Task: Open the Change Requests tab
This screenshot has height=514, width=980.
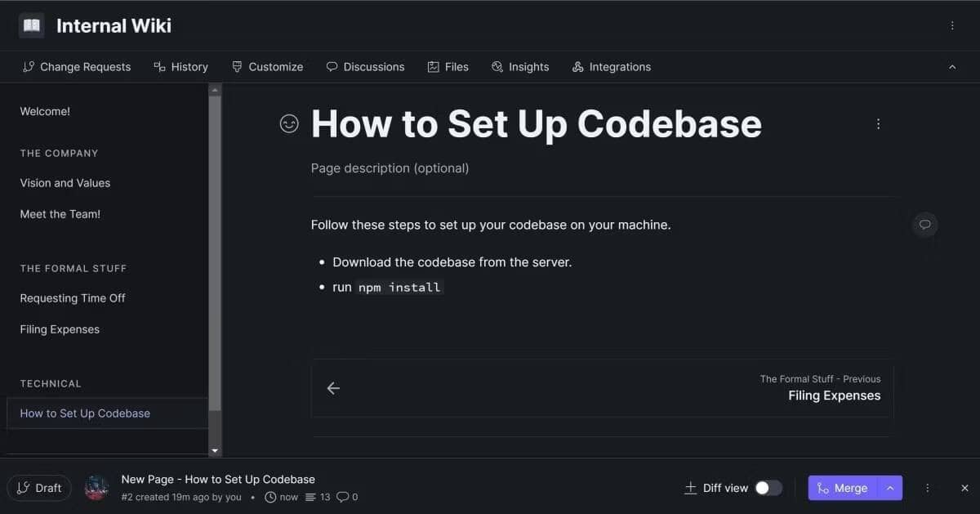Action: [77, 67]
